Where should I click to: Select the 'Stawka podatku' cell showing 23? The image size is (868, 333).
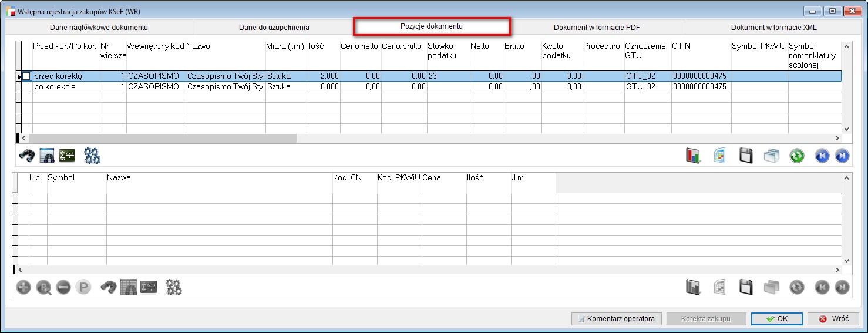(x=448, y=76)
